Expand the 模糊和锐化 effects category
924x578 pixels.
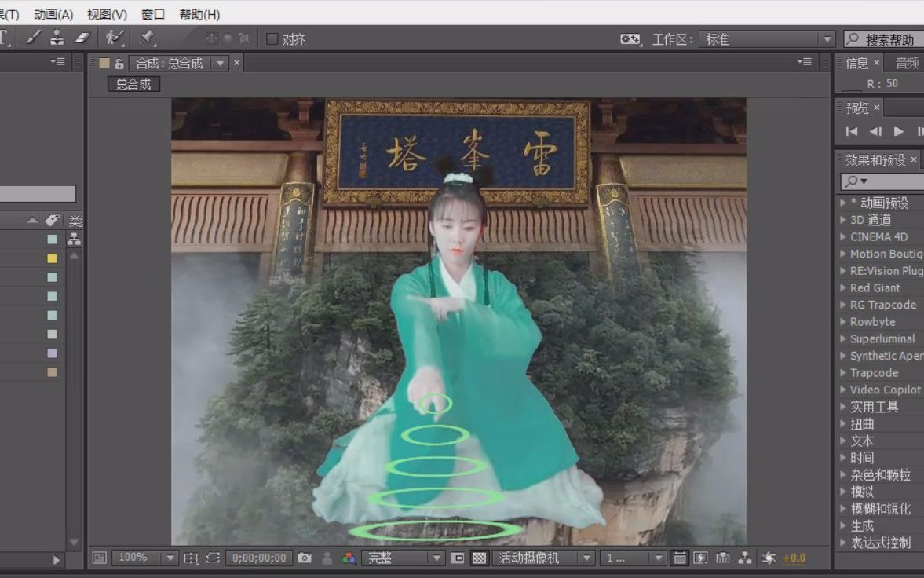click(x=842, y=508)
